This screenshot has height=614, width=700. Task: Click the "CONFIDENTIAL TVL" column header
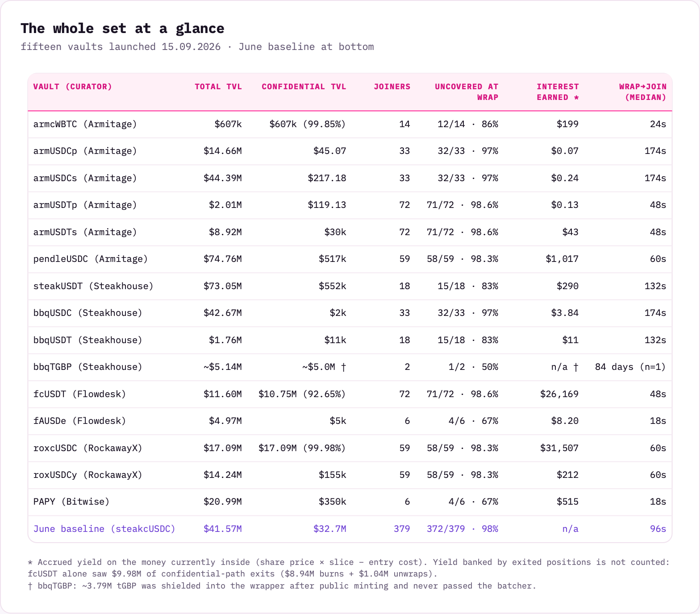click(x=304, y=87)
